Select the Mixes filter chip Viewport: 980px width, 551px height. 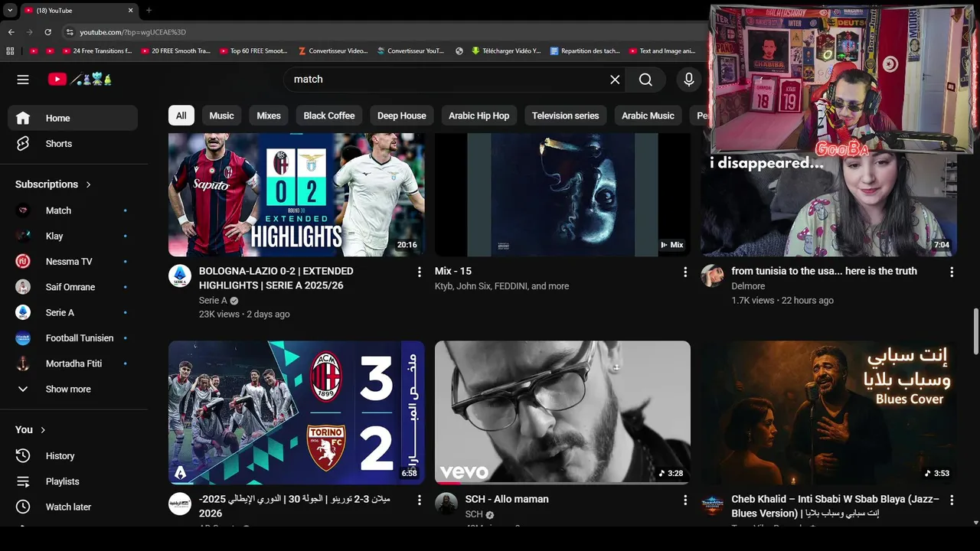coord(269,116)
